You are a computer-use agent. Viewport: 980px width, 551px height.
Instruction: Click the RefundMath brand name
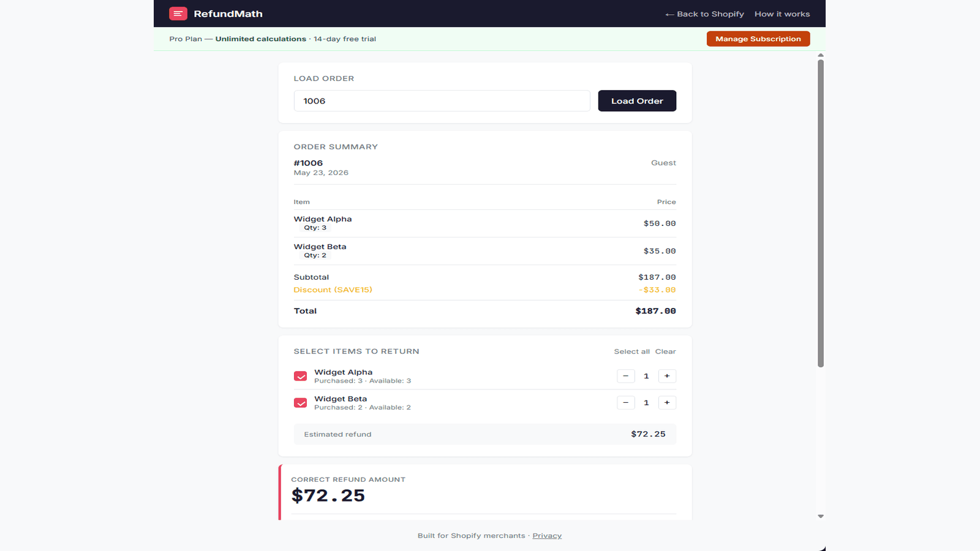[x=228, y=14]
